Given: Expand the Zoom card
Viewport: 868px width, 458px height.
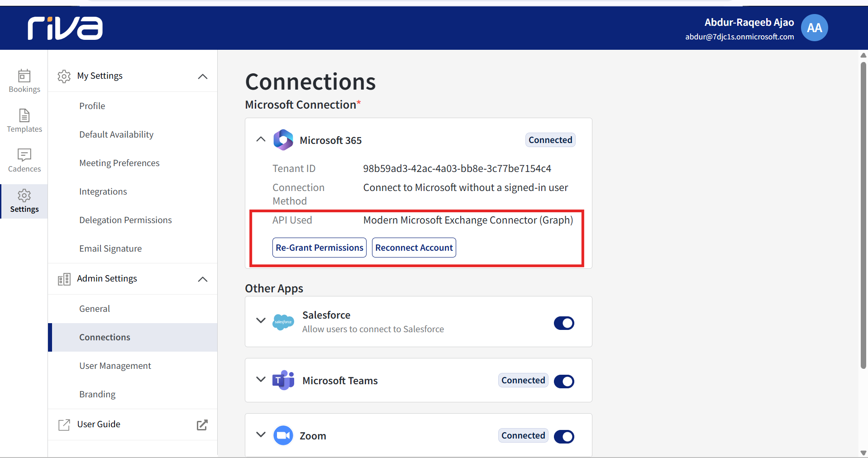Looking at the screenshot, I should click(261, 434).
